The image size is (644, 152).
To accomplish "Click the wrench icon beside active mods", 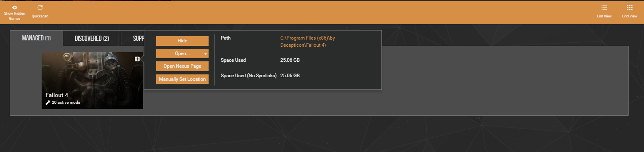I will [48, 103].
